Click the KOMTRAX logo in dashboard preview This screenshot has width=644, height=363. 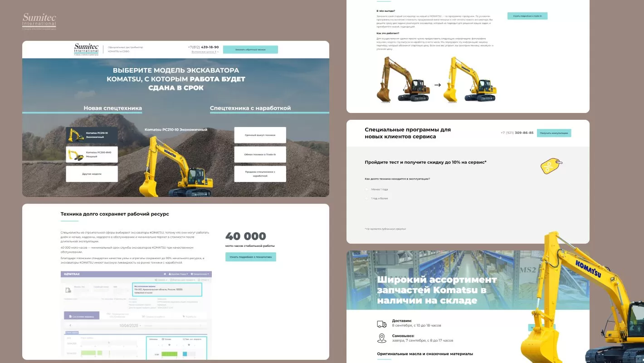(72, 274)
